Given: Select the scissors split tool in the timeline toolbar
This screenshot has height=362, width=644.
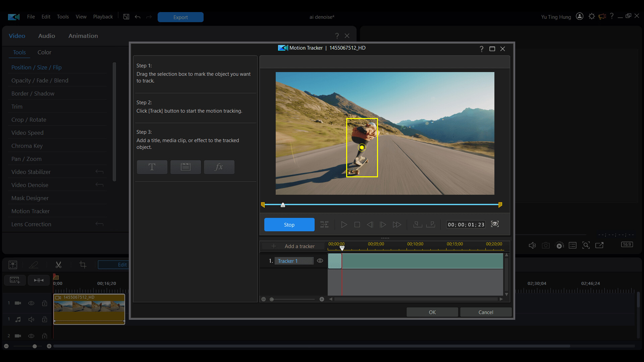Looking at the screenshot, I should [58, 265].
